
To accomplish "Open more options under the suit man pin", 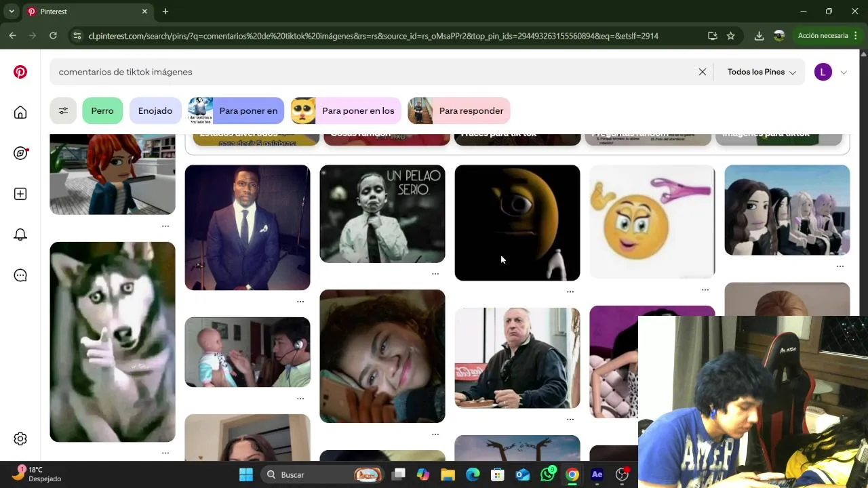I will [x=300, y=301].
